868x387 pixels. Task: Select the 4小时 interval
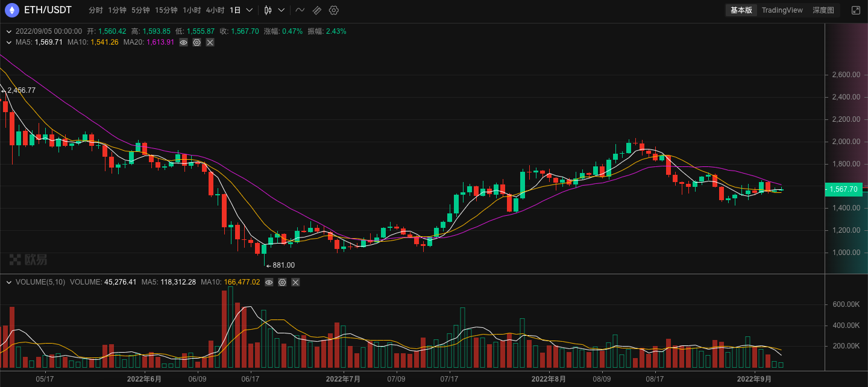[215, 10]
